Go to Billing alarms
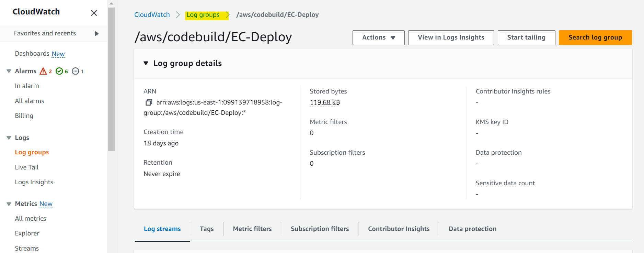Screen dimensions: 644x253 [x=24, y=116]
